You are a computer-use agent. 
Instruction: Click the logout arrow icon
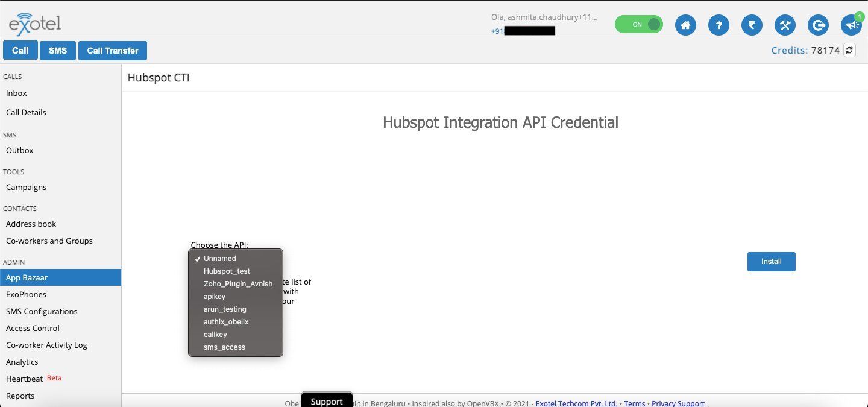point(818,25)
